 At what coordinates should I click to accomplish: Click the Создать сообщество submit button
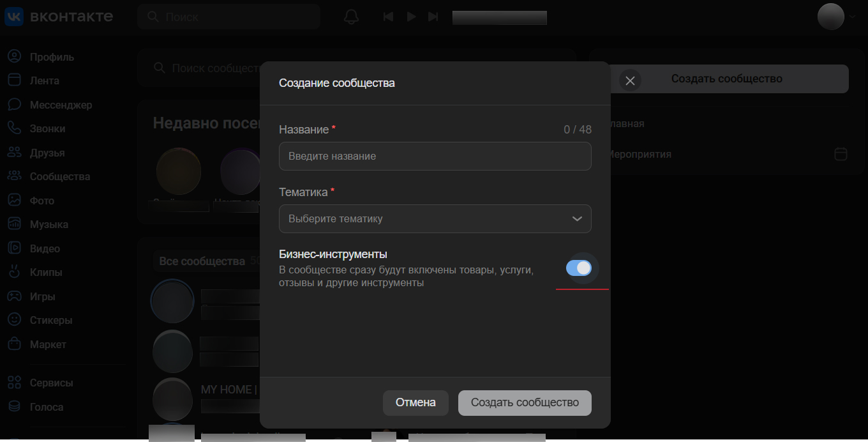point(525,402)
